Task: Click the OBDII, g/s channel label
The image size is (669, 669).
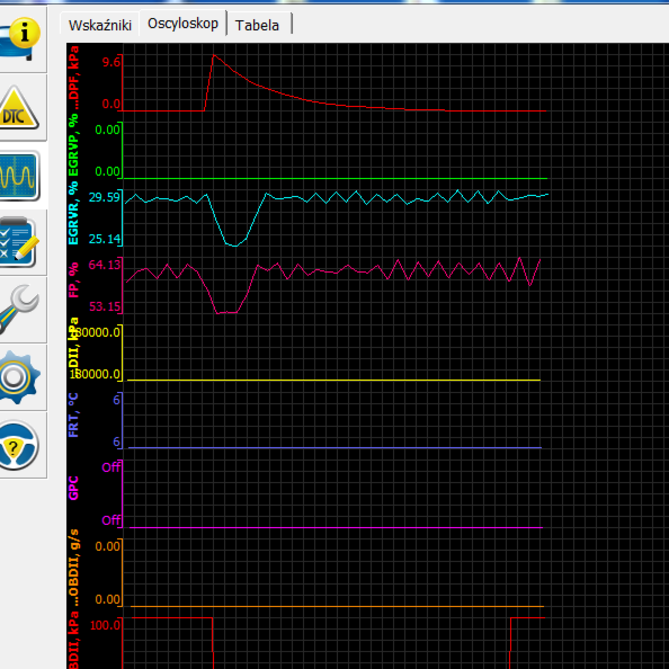Action: coord(73,567)
